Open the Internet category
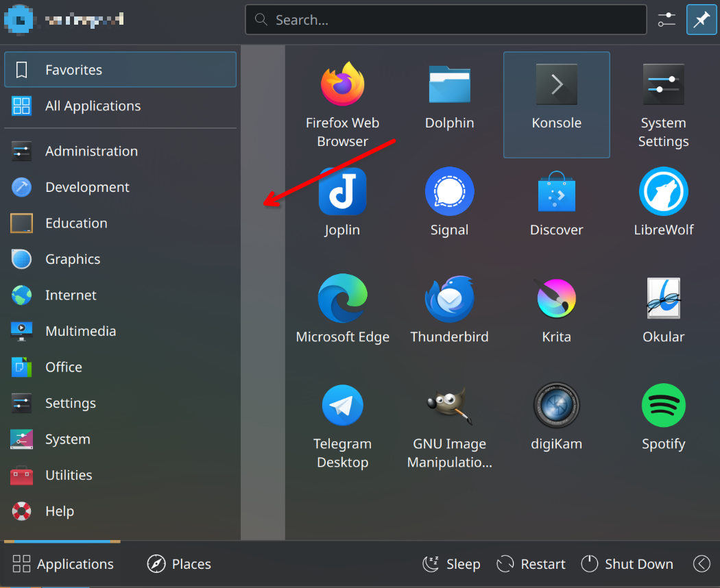This screenshot has width=720, height=588. point(120,295)
